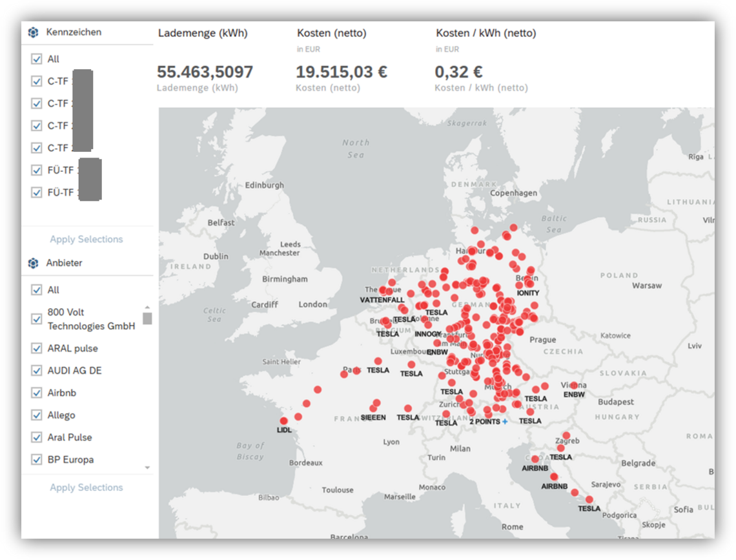Click the ENBW label near Vienna
The image size is (736, 560).
(x=574, y=394)
